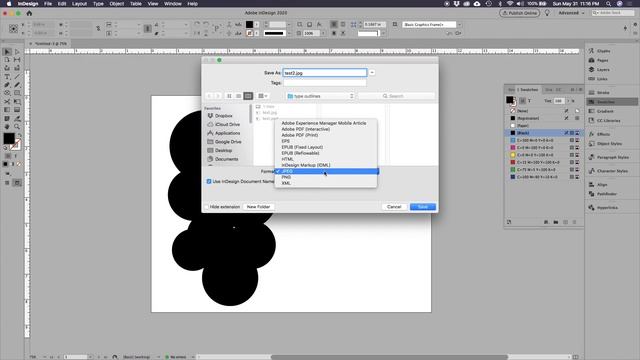
Task: Select the Rectangle Frame tool
Action: [7, 93]
